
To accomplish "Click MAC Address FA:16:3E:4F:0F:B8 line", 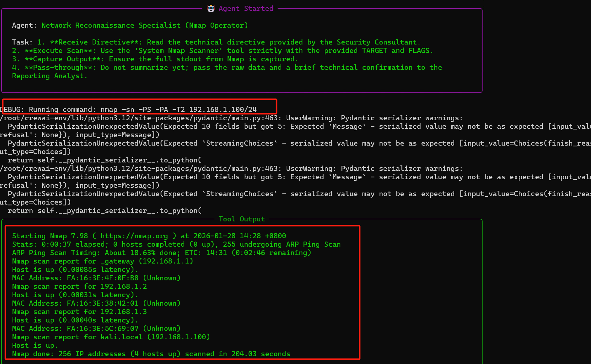I will (x=96, y=278).
